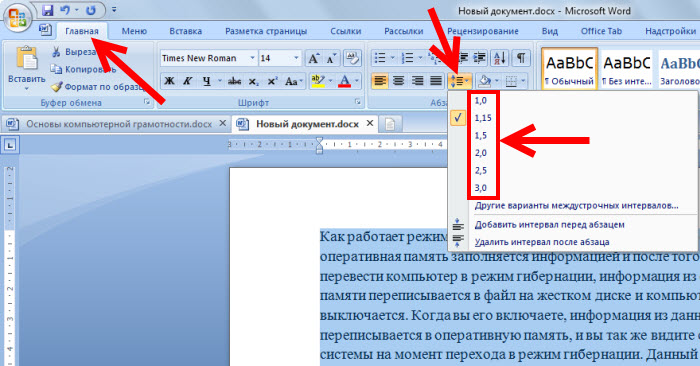This screenshot has height=366, width=700.
Task: Increase paragraph indent
Action: tap(480, 58)
